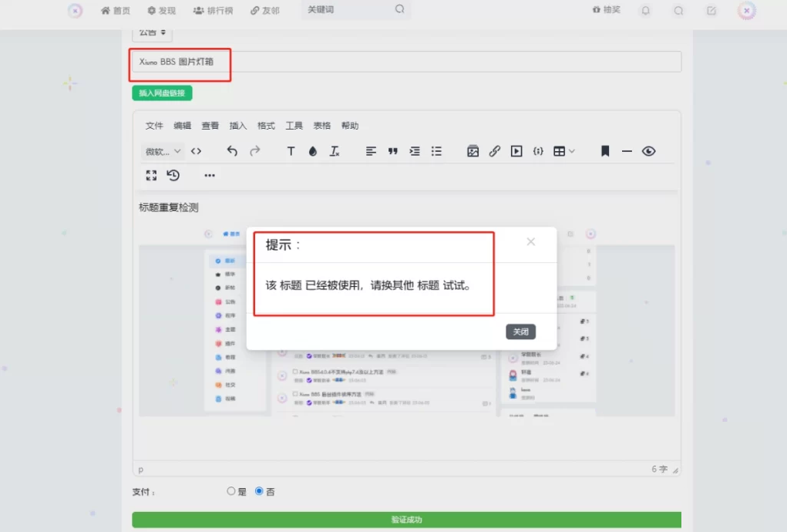Click the insert link chain icon

[495, 151]
